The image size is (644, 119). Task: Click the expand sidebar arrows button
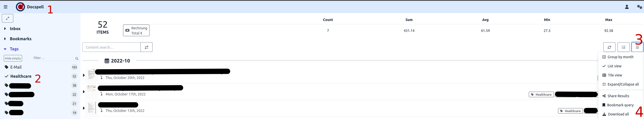click(x=8, y=18)
